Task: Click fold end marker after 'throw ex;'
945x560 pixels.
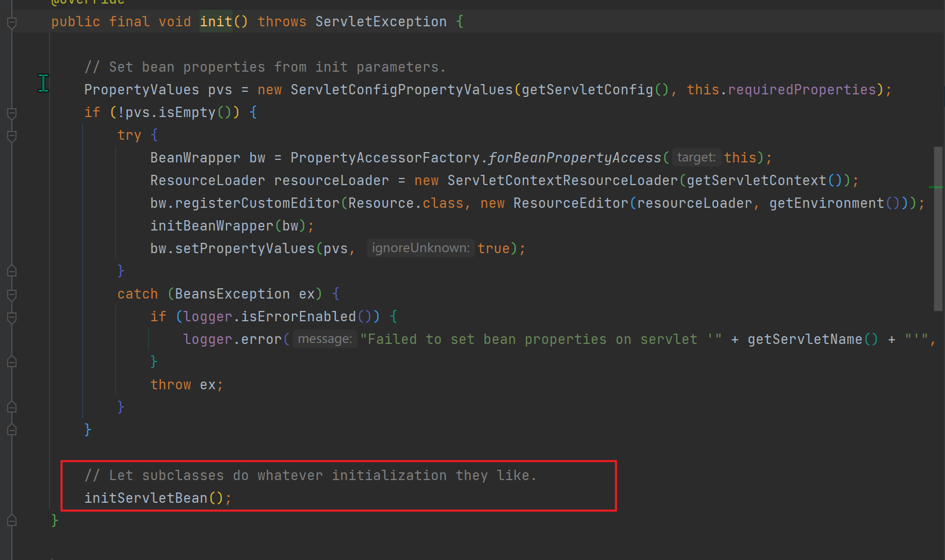Action: click(x=12, y=407)
